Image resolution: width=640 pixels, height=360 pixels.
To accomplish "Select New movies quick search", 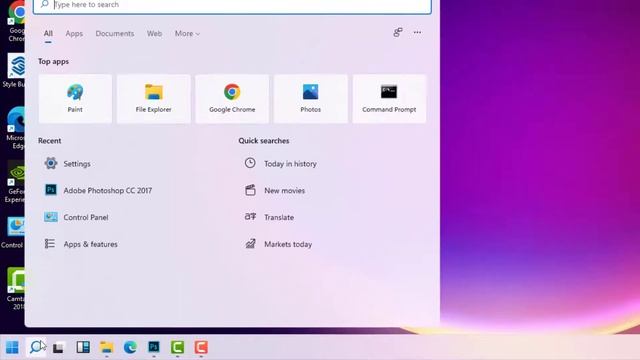I will pos(275,190).
